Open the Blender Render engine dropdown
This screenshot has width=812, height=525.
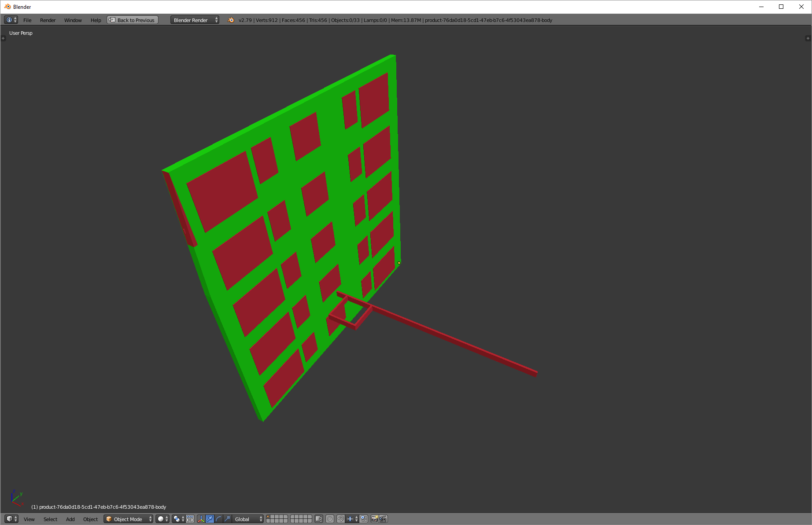(x=194, y=20)
